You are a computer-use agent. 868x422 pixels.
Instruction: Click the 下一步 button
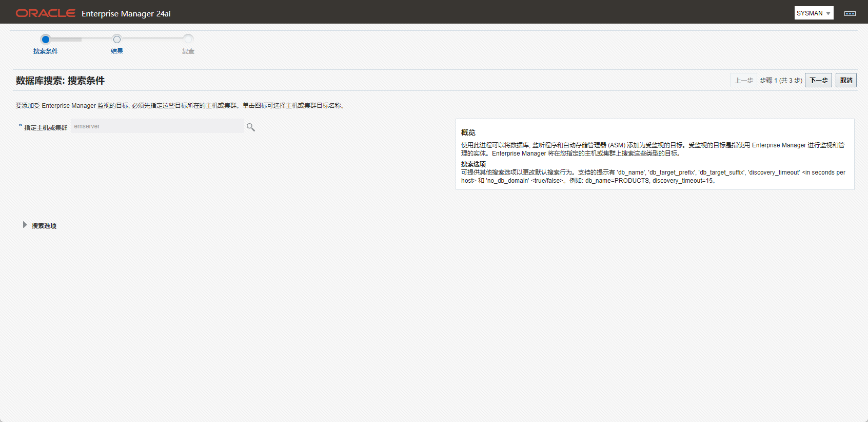click(818, 80)
